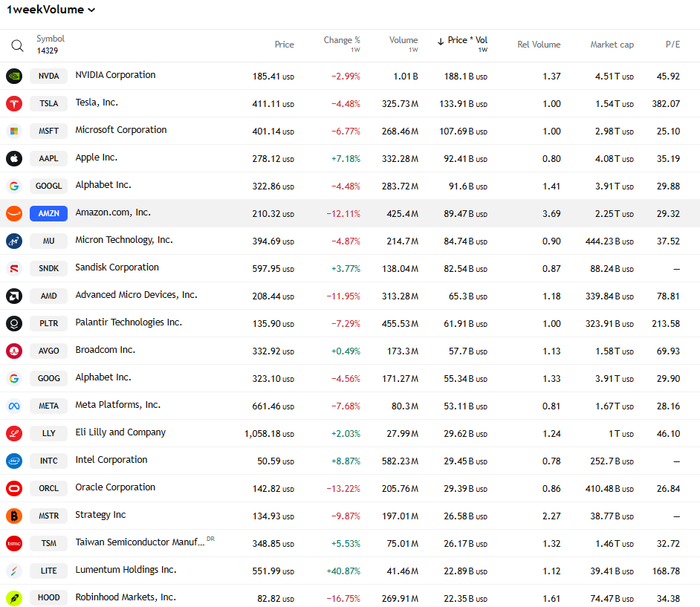This screenshot has height=607, width=700.
Task: Click the Tesla logo icon
Action: coord(14,103)
